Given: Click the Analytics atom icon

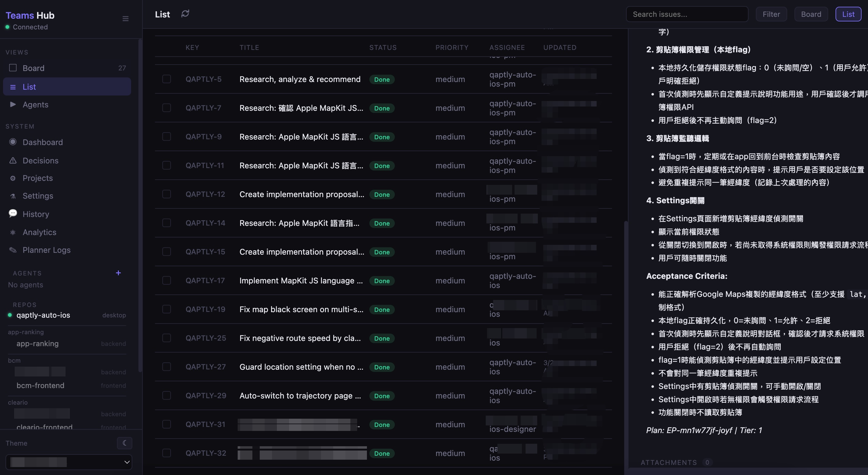Looking at the screenshot, I should point(13,232).
